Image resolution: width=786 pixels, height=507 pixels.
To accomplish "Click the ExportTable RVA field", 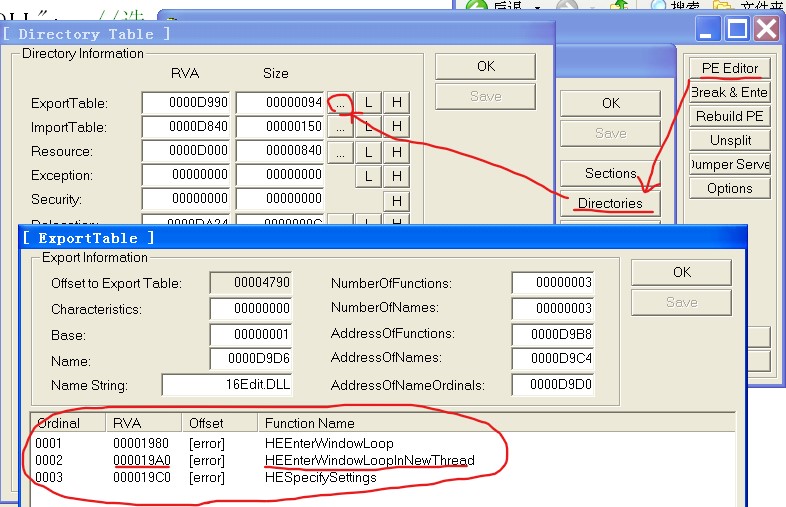I will pos(186,103).
